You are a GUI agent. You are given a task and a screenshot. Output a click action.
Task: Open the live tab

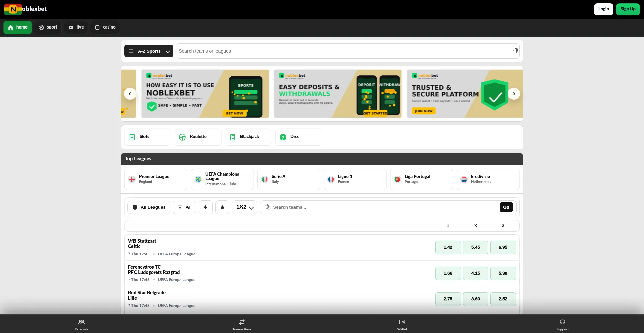pyautogui.click(x=76, y=27)
